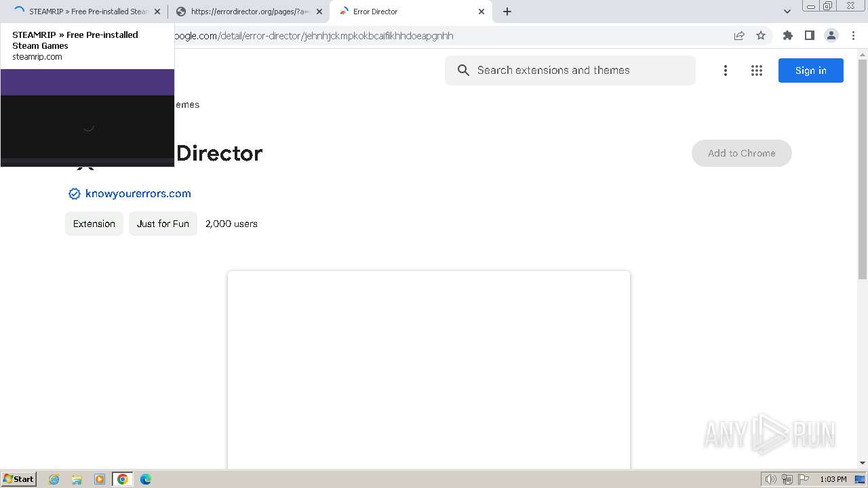Click the verified publisher badge icon

coord(75,194)
